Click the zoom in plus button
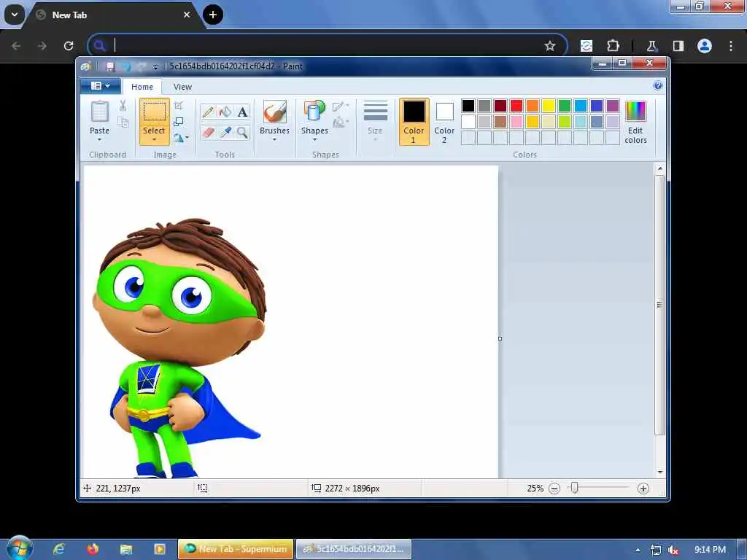This screenshot has width=747, height=560. coord(643,489)
